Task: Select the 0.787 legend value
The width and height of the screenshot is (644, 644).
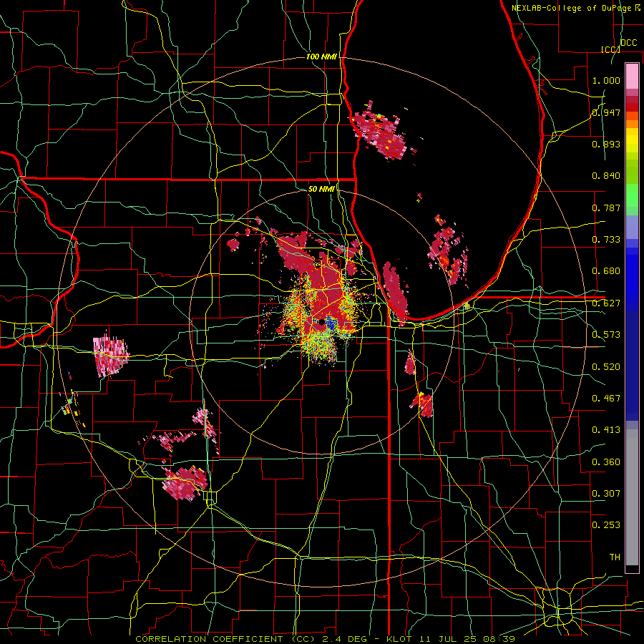Action: 606,208
